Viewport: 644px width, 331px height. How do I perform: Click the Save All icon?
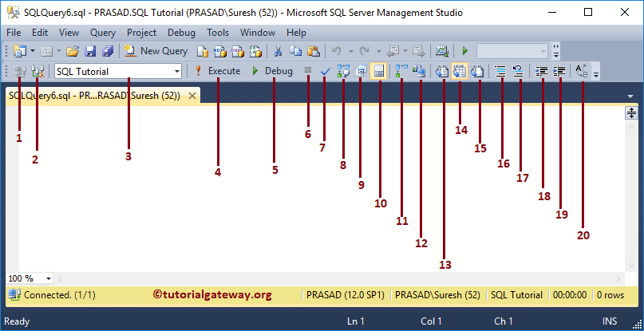pos(108,51)
